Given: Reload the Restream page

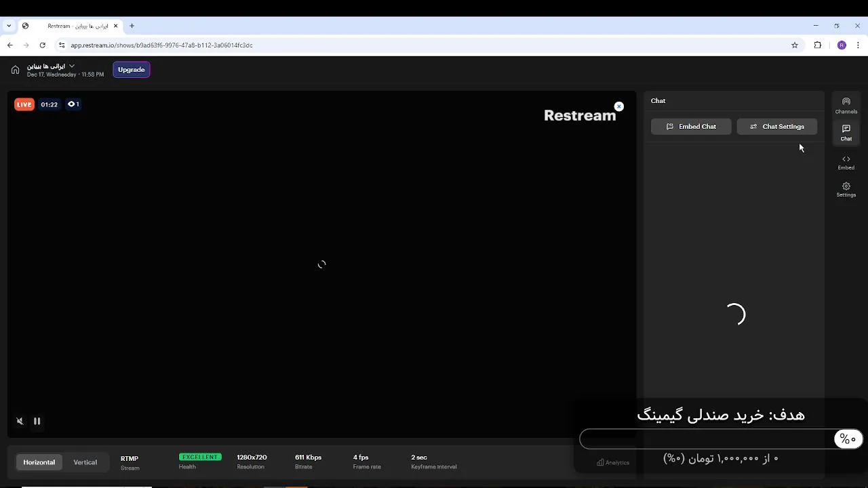Looking at the screenshot, I should [42, 45].
